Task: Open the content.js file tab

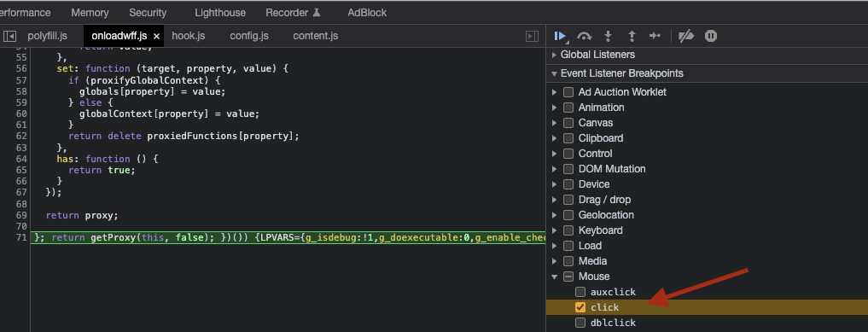Action: coord(316,36)
